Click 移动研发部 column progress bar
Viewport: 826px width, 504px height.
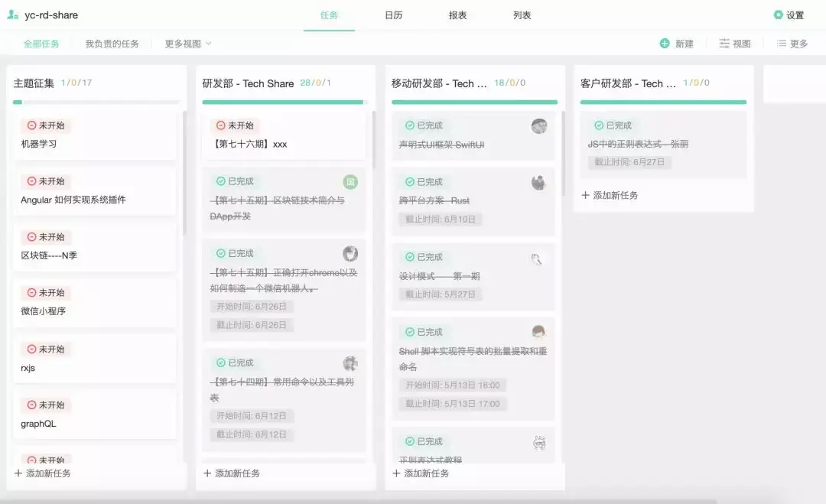click(x=474, y=102)
